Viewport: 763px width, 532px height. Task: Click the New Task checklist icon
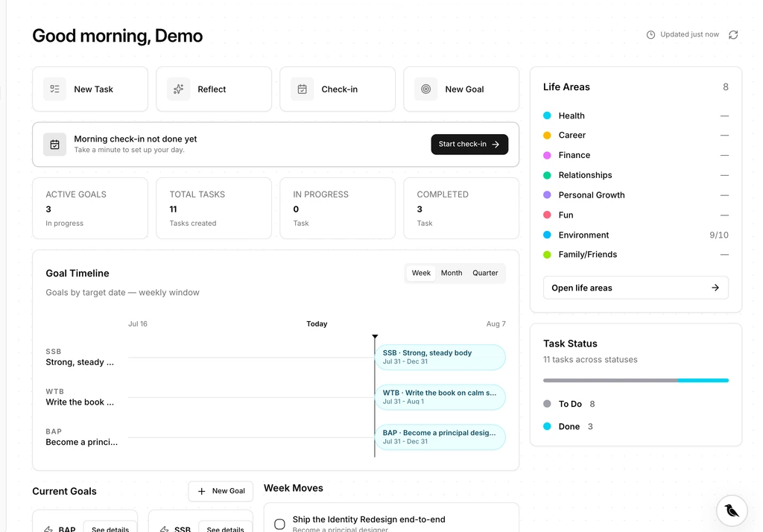click(54, 89)
